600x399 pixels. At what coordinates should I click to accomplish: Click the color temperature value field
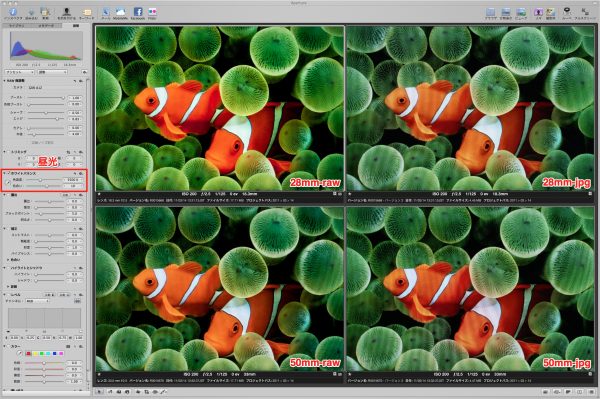[x=73, y=180]
